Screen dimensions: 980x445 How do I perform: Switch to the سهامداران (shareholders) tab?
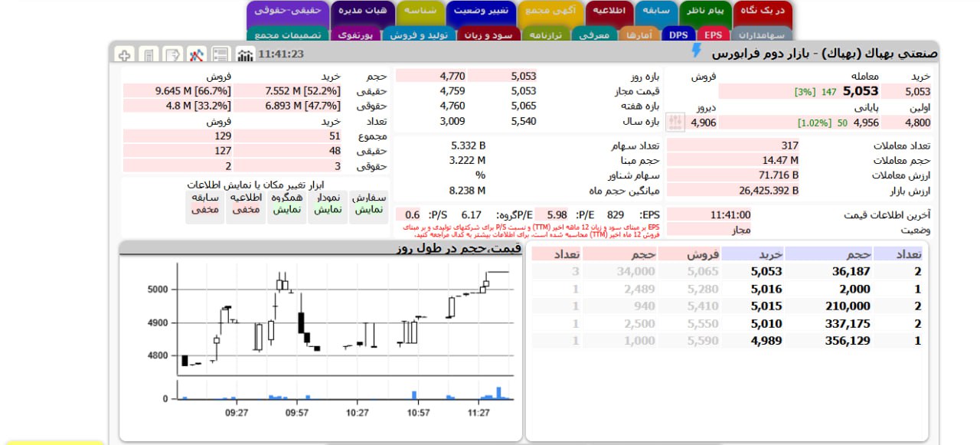[761, 34]
